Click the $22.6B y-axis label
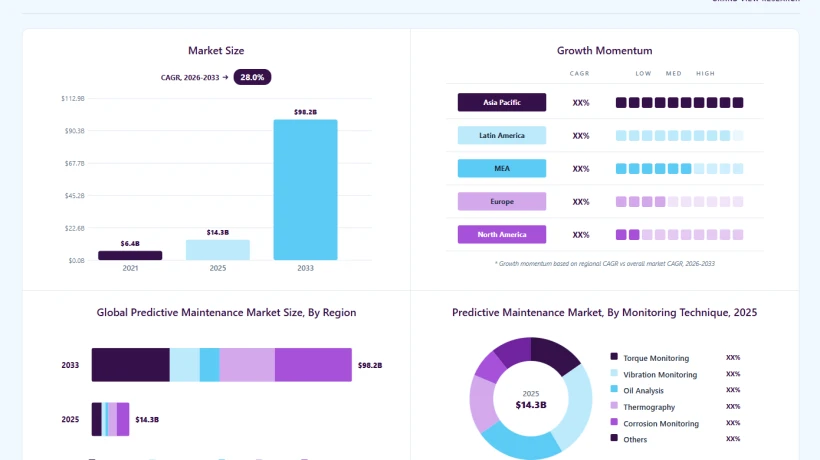The width and height of the screenshot is (820, 460). (x=74, y=228)
